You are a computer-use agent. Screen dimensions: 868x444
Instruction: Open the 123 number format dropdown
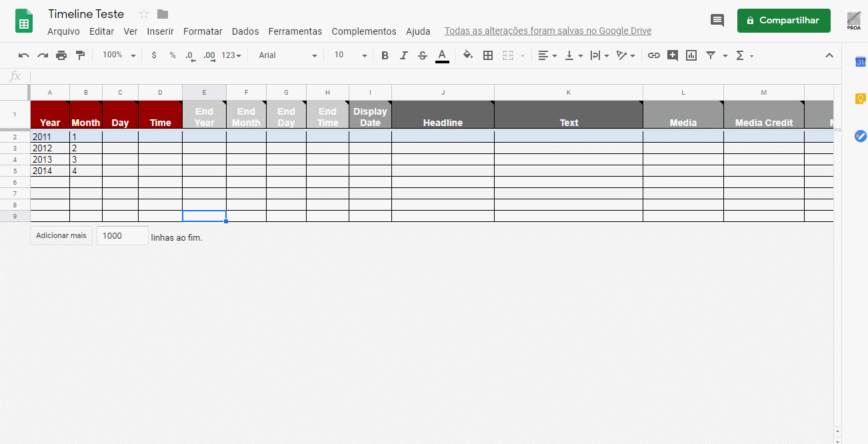tap(231, 55)
